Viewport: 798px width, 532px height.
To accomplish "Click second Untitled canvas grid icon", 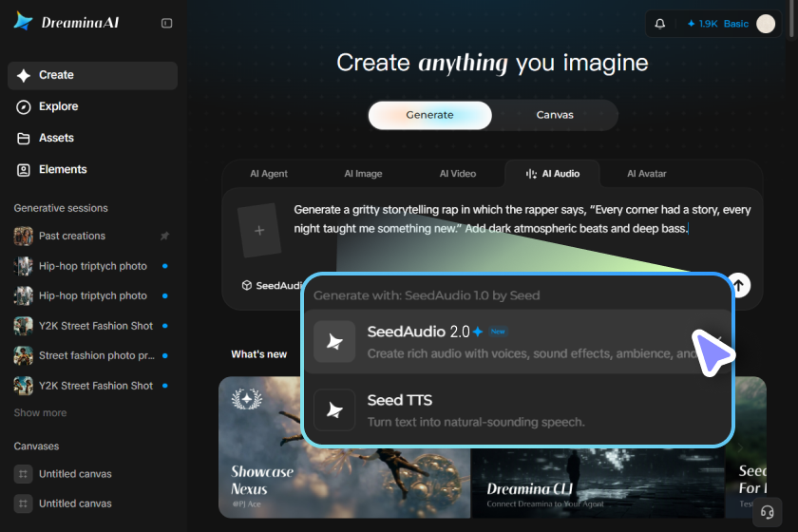I will tap(24, 503).
